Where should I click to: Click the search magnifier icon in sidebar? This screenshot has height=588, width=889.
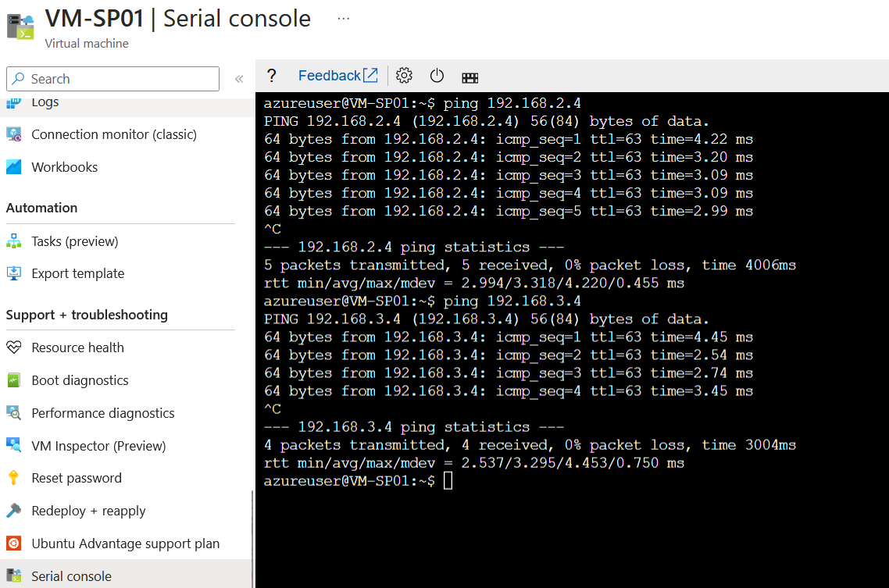click(x=19, y=79)
